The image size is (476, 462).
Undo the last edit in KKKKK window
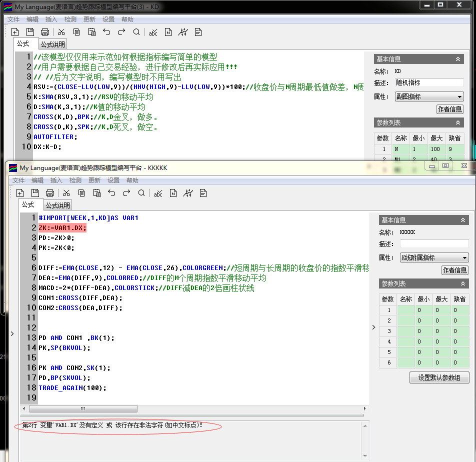[111, 193]
